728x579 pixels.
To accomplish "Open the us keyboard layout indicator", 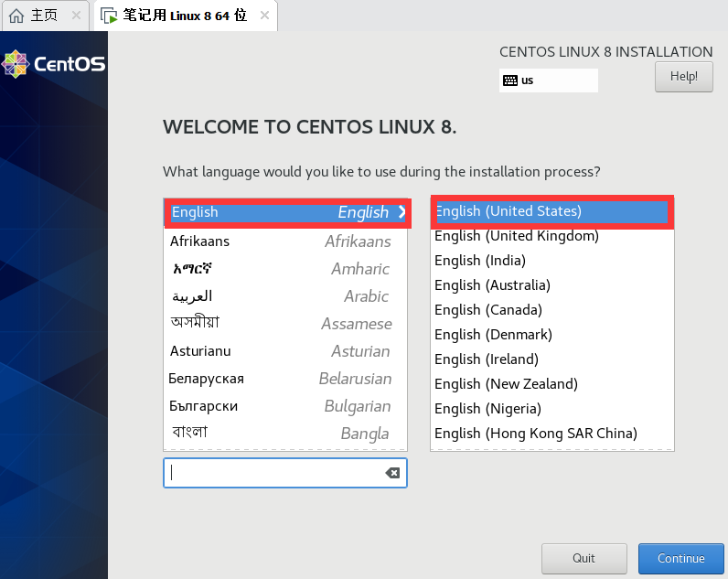I will 549,80.
